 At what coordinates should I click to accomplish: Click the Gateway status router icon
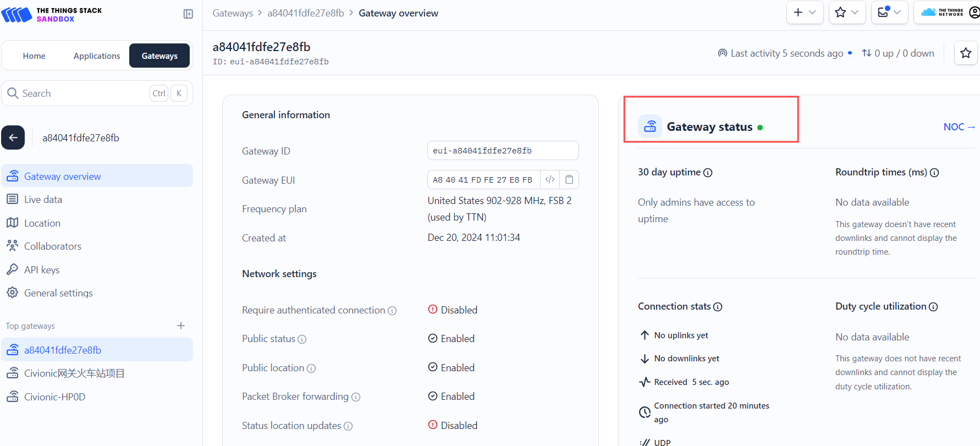click(650, 126)
